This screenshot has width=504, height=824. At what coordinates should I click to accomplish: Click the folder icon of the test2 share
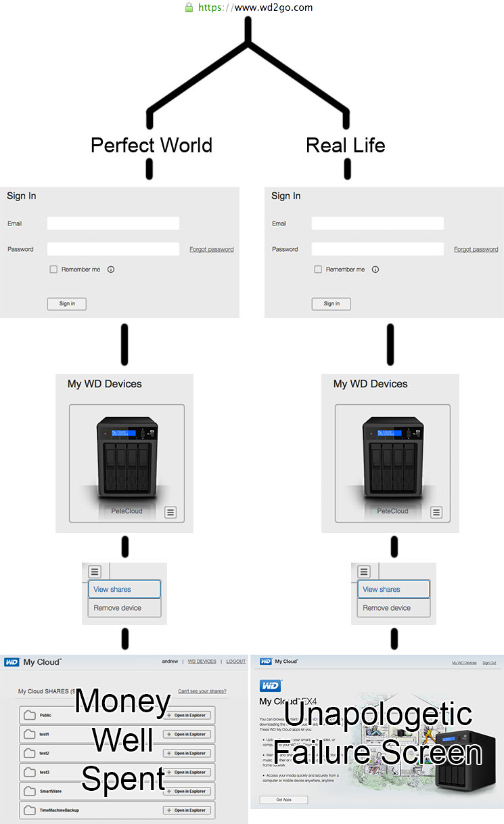click(29, 753)
